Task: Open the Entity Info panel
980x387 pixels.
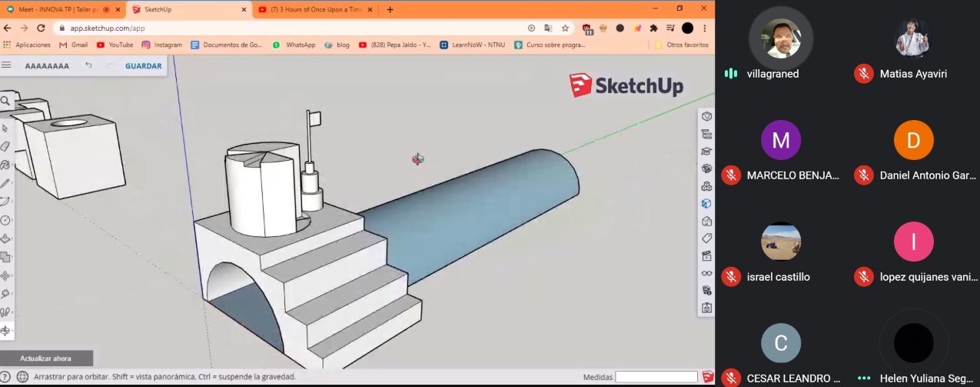Action: click(x=706, y=116)
